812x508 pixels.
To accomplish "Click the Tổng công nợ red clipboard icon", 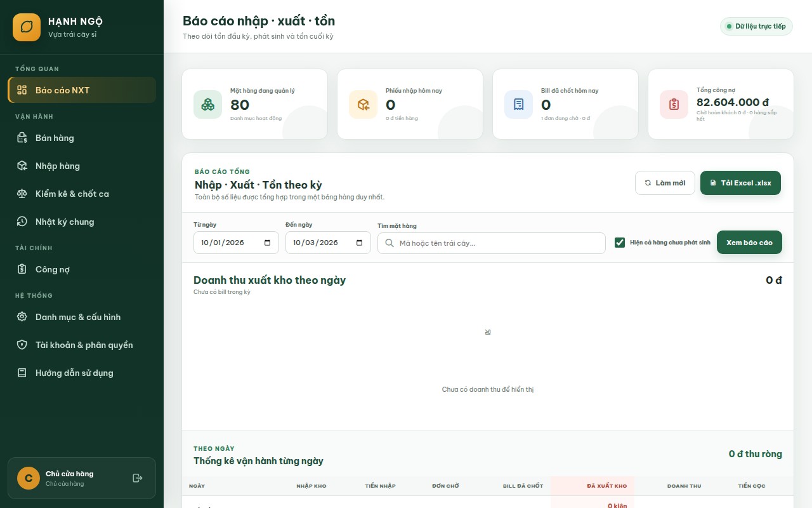I will coord(674,104).
